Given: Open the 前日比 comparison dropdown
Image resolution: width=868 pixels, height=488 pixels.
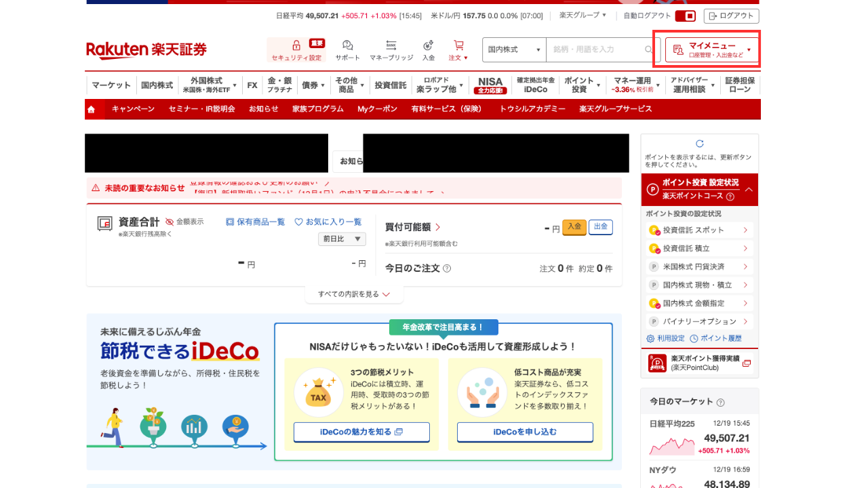Looking at the screenshot, I should click(342, 239).
